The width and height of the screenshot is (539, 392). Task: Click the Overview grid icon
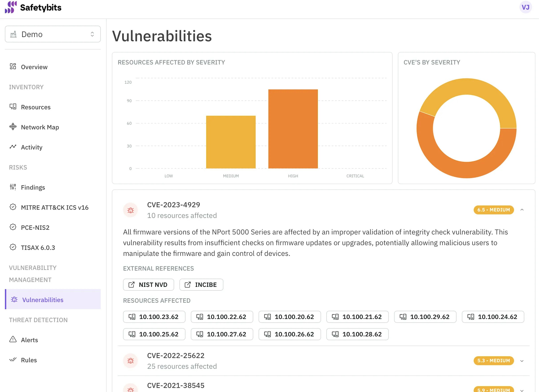click(x=13, y=66)
